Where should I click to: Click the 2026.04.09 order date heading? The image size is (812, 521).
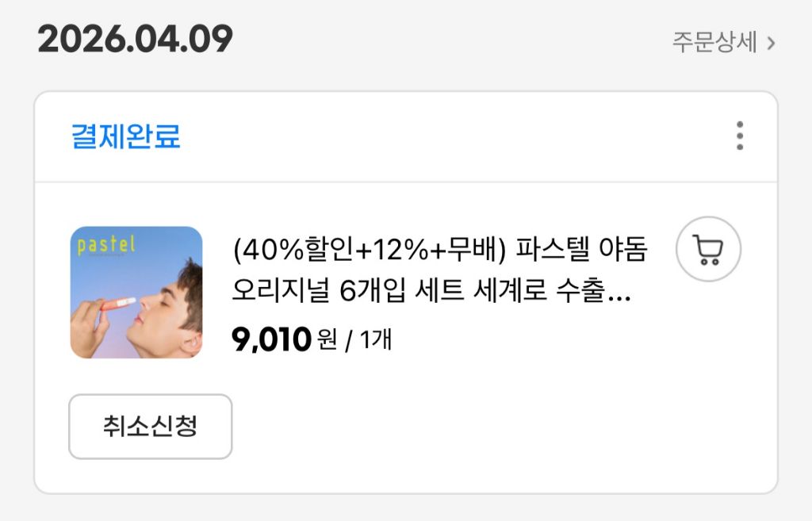click(x=136, y=40)
